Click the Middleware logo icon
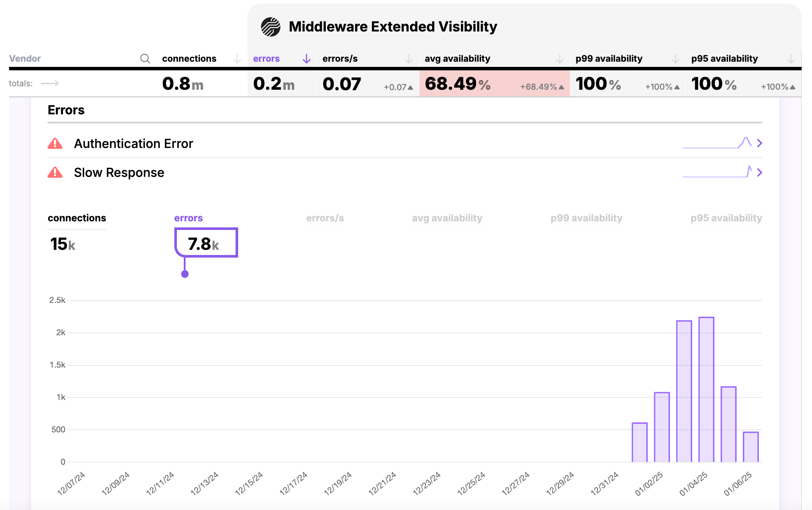This screenshot has height=510, width=812. (x=271, y=27)
